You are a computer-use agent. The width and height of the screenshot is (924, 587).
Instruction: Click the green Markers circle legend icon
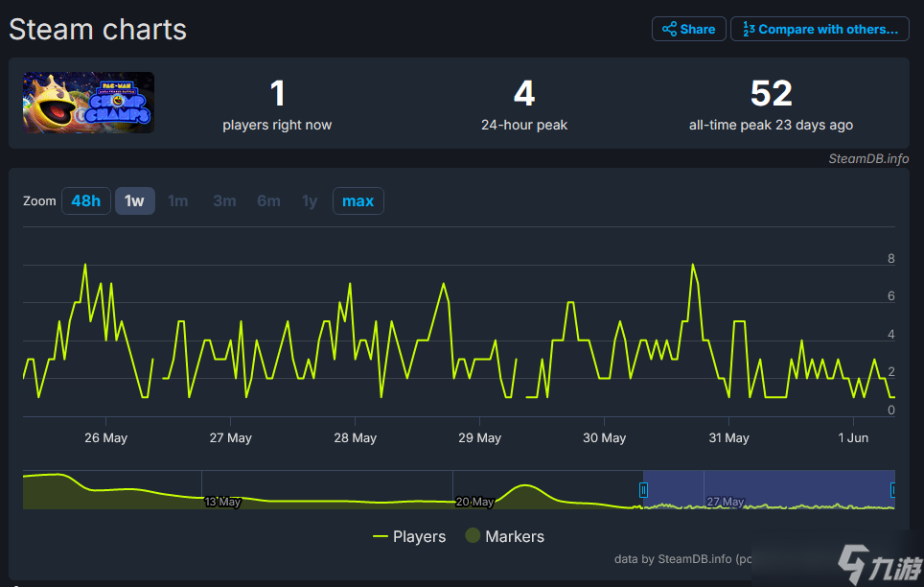[473, 536]
